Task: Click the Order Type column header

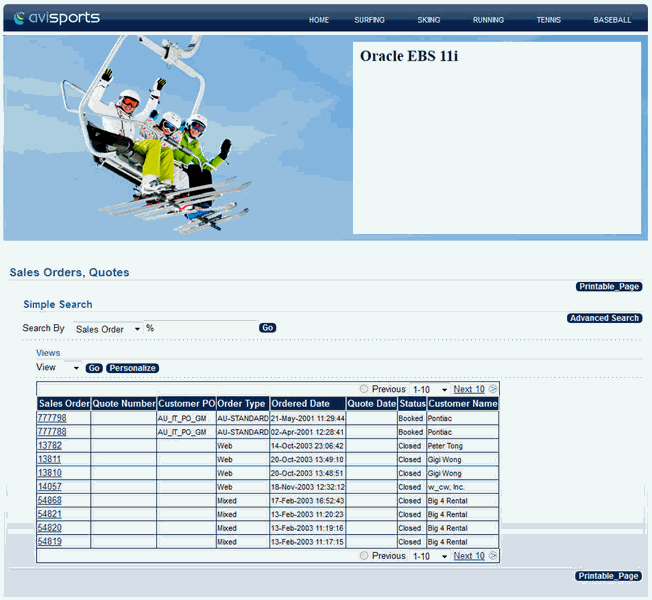Action: point(243,403)
